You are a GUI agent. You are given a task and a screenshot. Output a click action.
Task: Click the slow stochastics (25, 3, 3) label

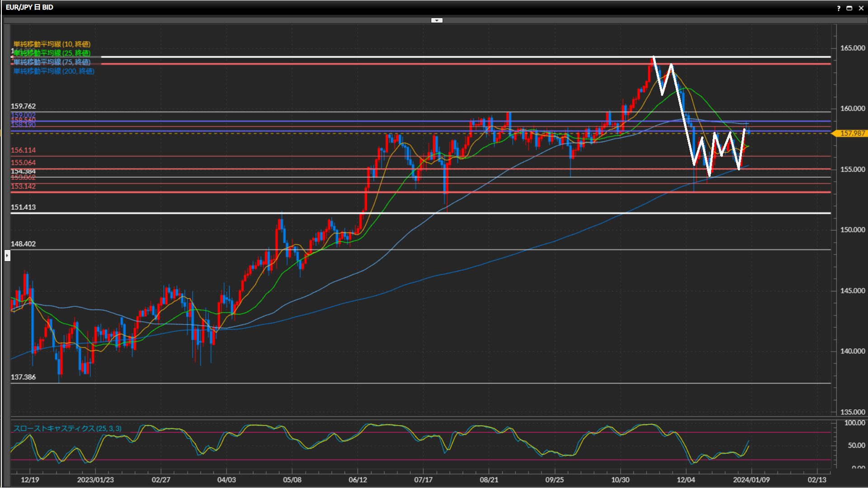click(x=67, y=428)
